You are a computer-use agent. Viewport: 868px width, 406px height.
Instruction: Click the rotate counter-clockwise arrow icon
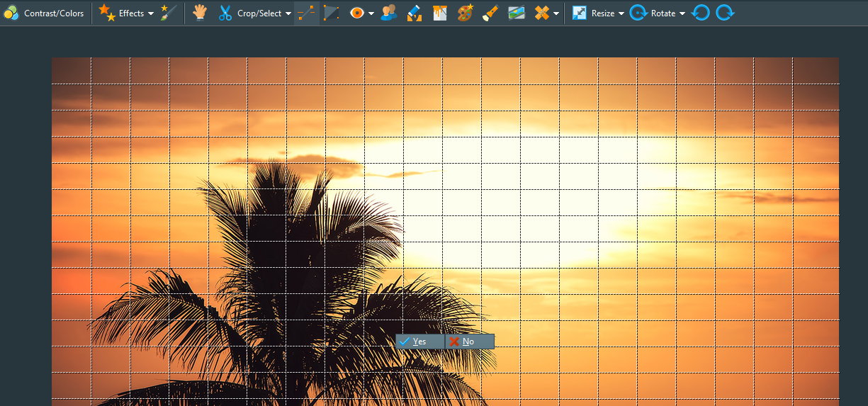(x=700, y=13)
